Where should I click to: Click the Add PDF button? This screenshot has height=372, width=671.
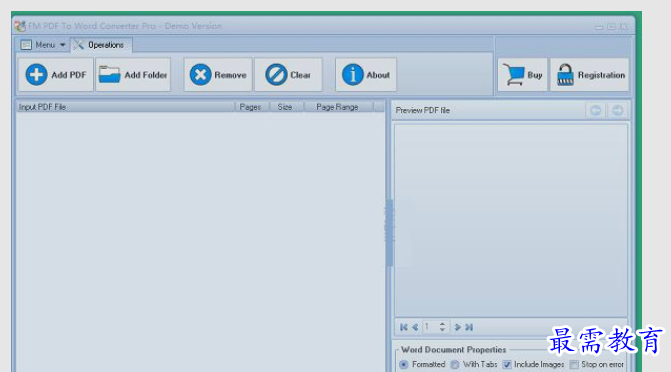[56, 75]
